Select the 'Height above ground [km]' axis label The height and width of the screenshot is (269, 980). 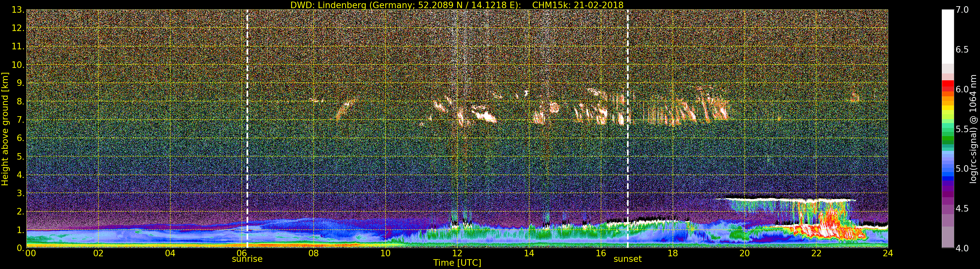[5, 129]
